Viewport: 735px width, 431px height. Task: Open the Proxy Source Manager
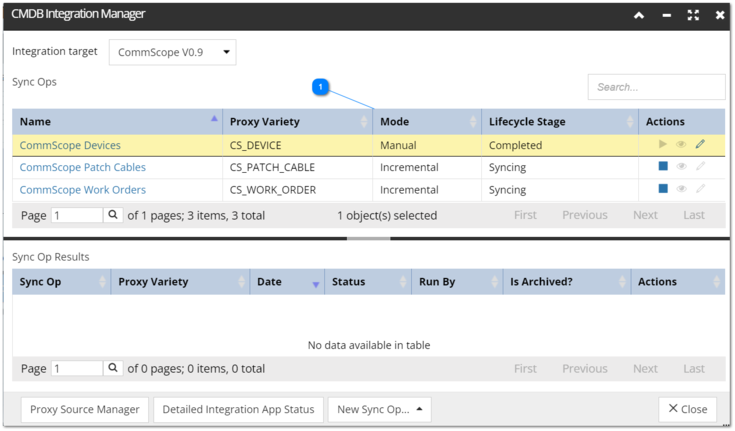tap(85, 409)
